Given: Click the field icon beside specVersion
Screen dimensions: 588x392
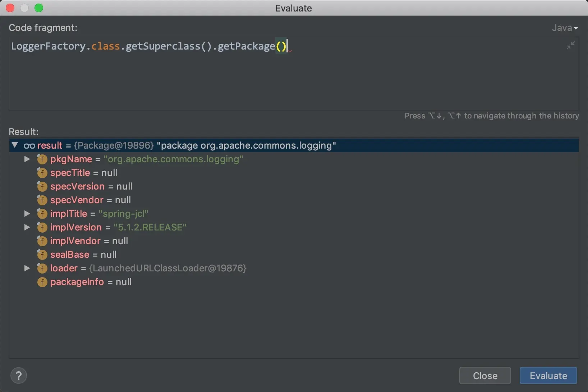Looking at the screenshot, I should pyautogui.click(x=42, y=186).
